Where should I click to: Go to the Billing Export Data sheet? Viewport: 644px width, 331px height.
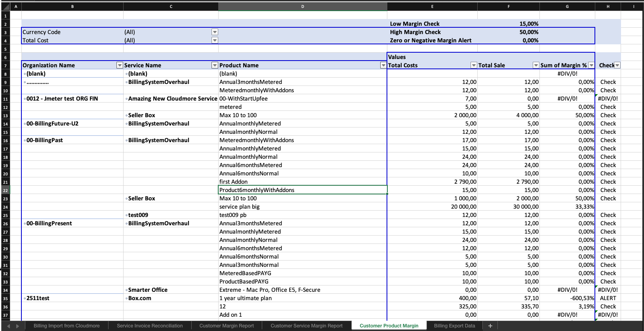coord(454,326)
